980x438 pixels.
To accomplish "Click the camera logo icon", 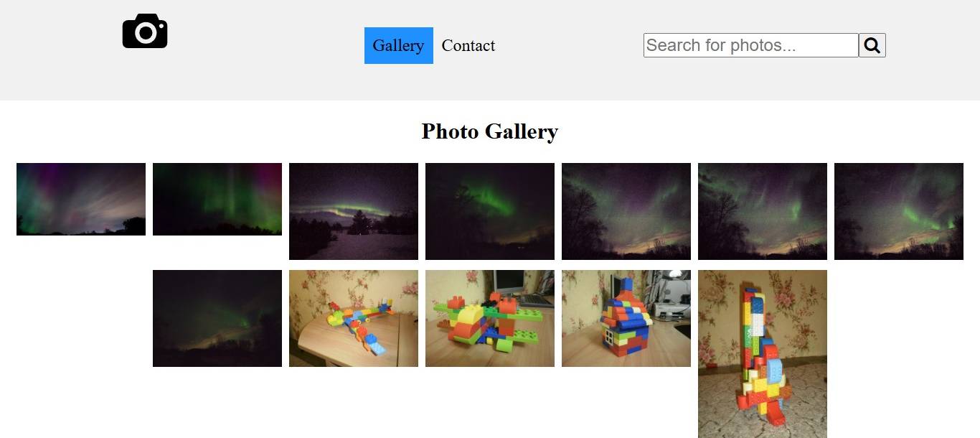I will pyautogui.click(x=145, y=32).
